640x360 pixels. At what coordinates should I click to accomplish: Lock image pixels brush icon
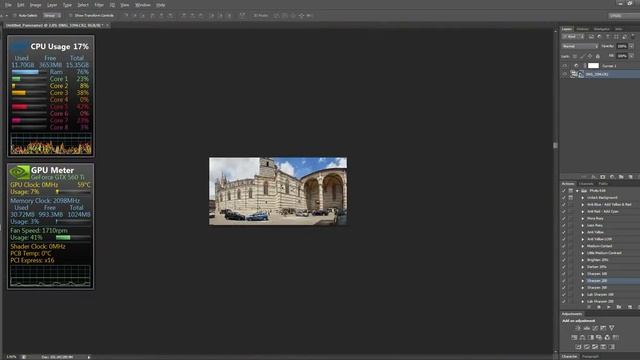tap(582, 56)
